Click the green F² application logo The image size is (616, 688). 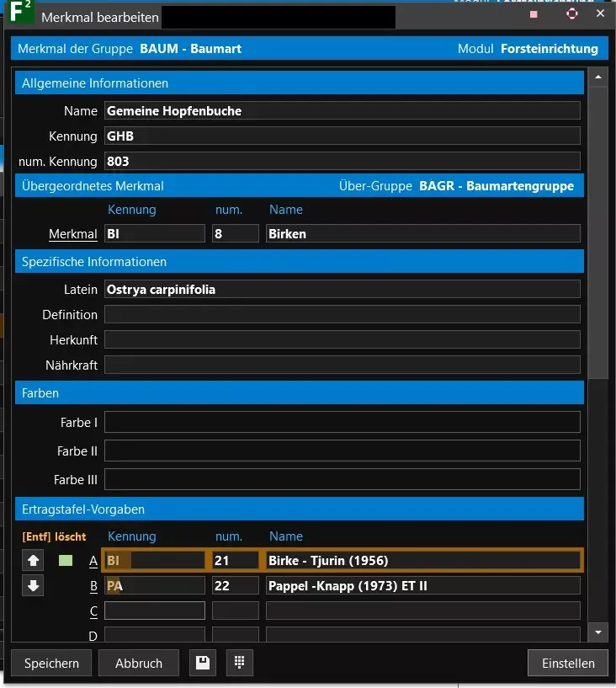click(19, 14)
